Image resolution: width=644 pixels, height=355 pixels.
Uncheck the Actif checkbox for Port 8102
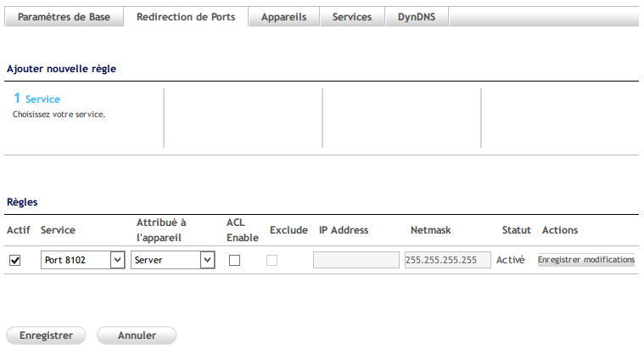[x=14, y=261]
